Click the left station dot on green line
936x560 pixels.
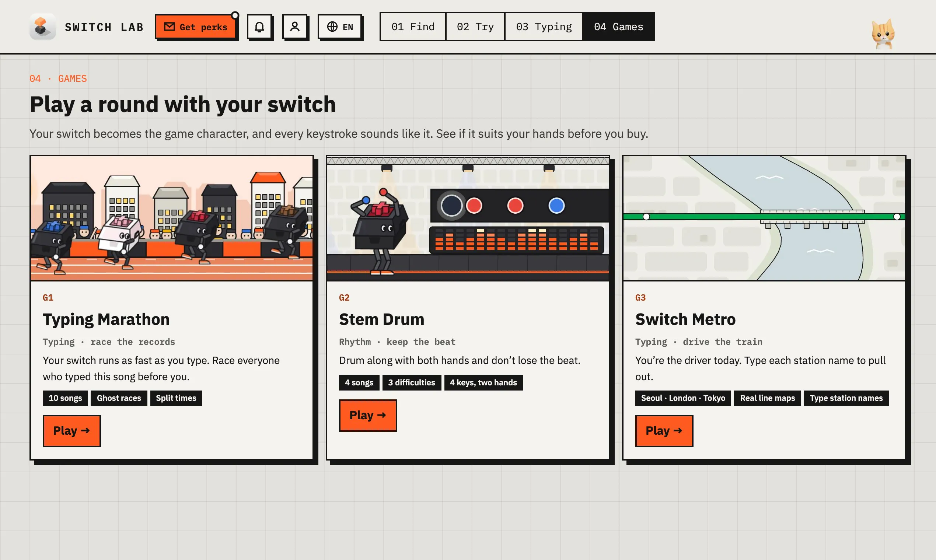(x=646, y=217)
